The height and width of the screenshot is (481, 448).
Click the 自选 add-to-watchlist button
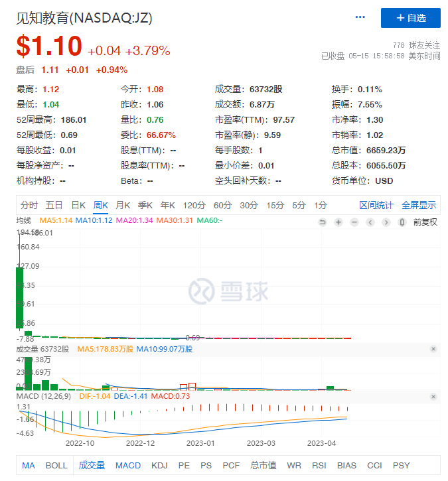411,18
